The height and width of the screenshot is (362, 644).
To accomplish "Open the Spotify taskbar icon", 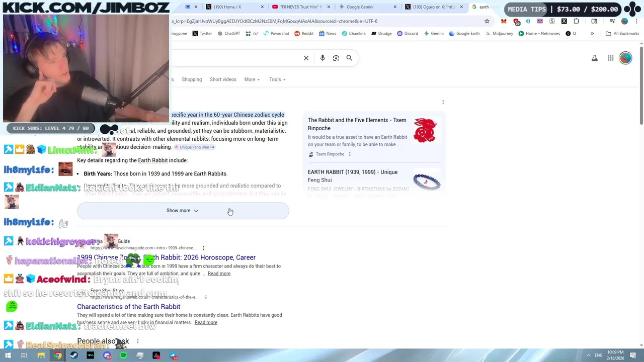I will click(123, 355).
